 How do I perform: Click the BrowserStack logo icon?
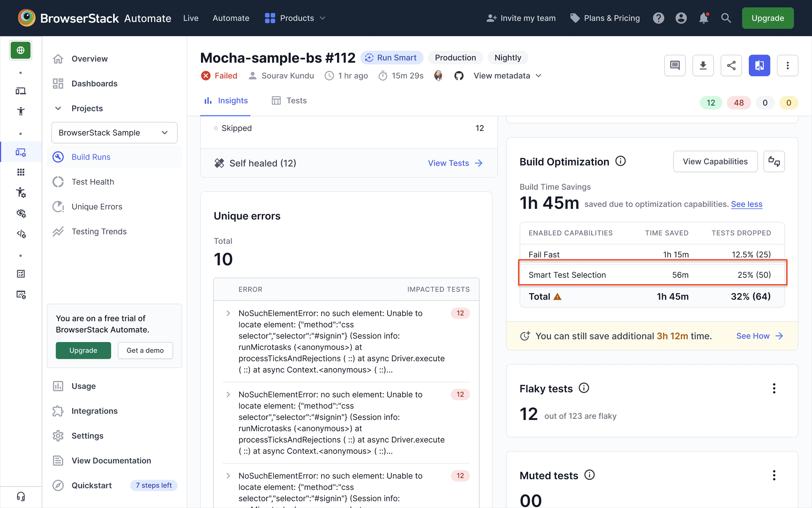point(27,18)
